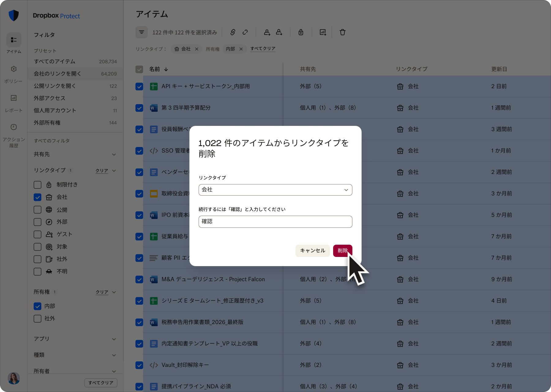The image size is (551, 392).
Task: Click the sort arrow next to 名前
Action: 166,69
